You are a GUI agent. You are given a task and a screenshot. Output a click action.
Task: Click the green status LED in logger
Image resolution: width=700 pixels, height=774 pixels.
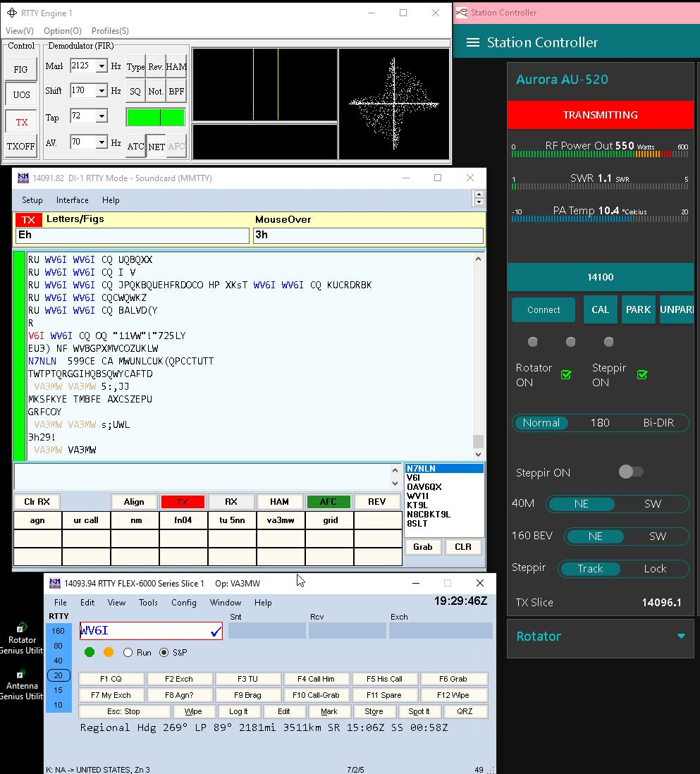(90, 652)
